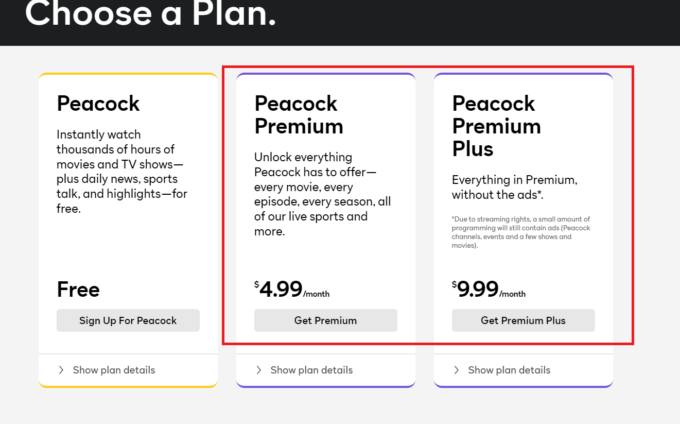Click the Peacock Premium Plus title
The width and height of the screenshot is (680, 424).
click(x=496, y=125)
